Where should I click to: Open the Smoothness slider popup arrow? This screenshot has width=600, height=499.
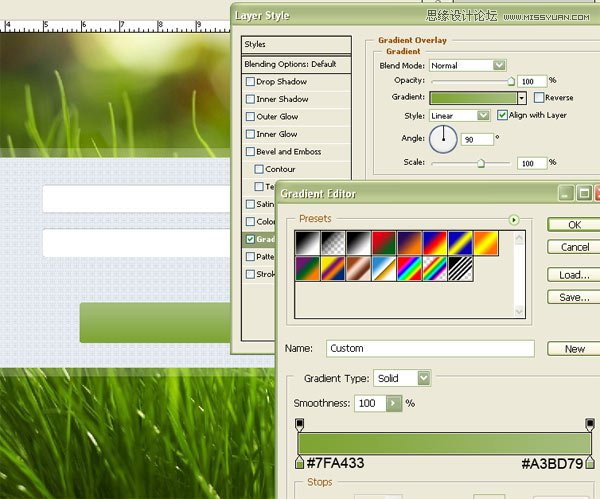coord(394,403)
